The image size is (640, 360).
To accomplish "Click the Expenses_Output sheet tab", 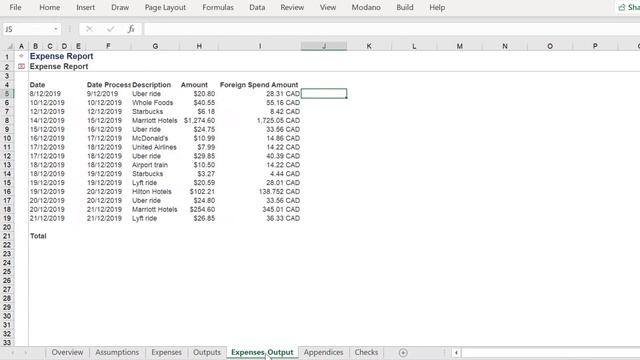I will pos(262,352).
